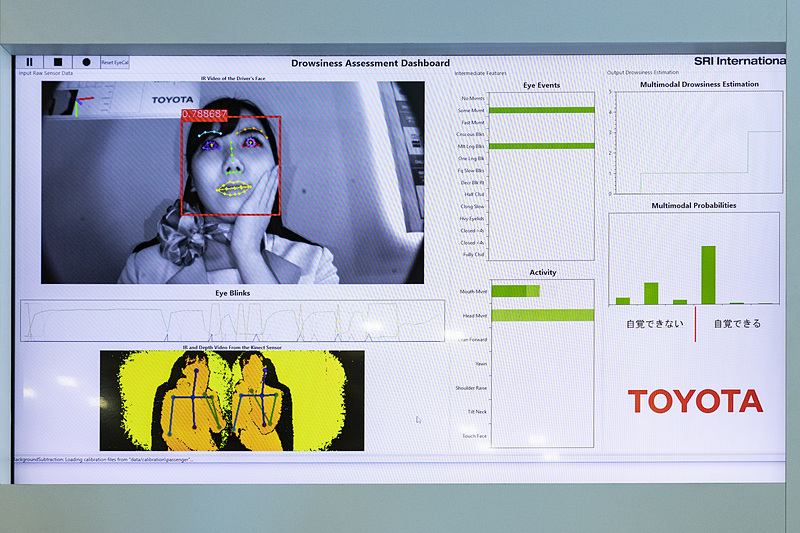Click the "Activity" chart heading
Viewport: 800px width, 533px height.
(543, 272)
